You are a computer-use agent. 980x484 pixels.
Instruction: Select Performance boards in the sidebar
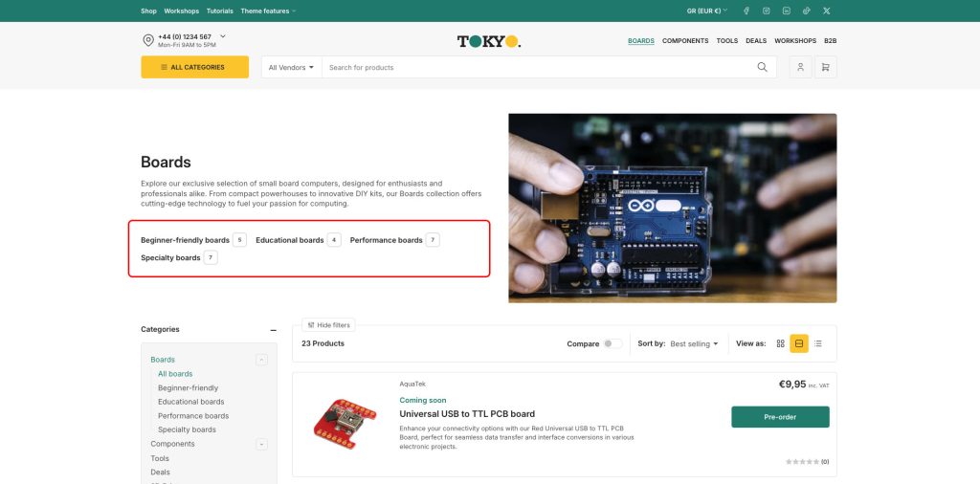click(193, 416)
